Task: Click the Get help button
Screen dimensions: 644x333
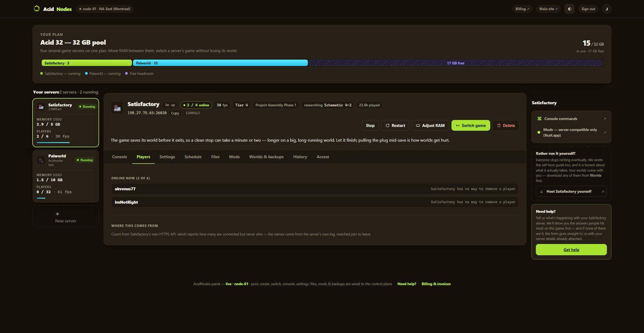Action: [x=571, y=250]
